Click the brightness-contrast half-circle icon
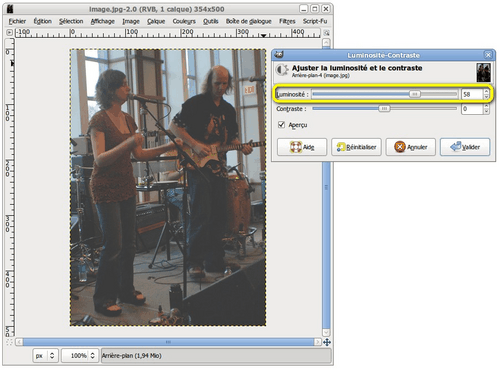This screenshot has height=370, width=500. [282, 70]
